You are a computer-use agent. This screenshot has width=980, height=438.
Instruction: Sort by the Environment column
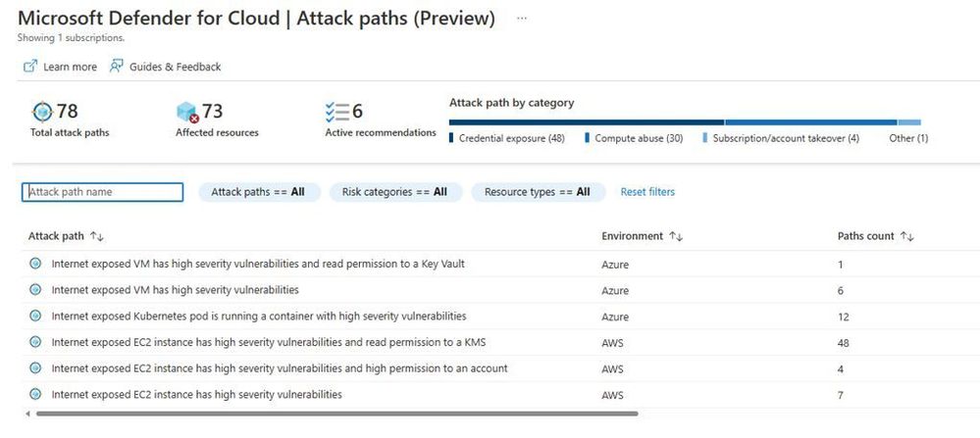tap(676, 236)
